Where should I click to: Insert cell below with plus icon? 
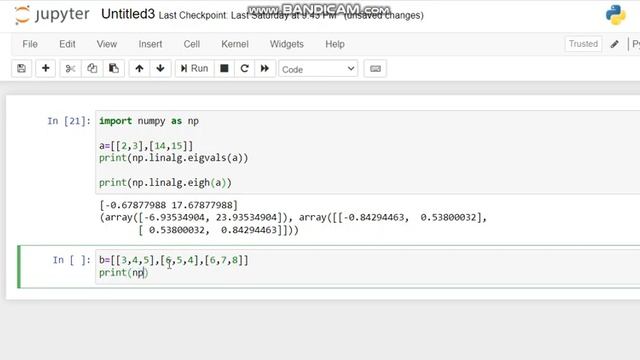pyautogui.click(x=46, y=69)
